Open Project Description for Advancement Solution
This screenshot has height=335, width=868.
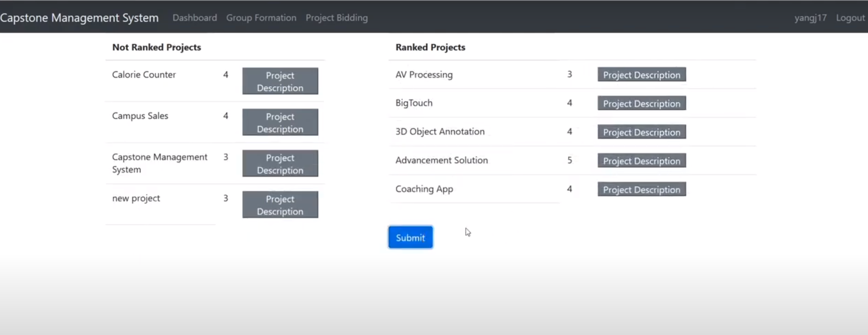pos(641,161)
